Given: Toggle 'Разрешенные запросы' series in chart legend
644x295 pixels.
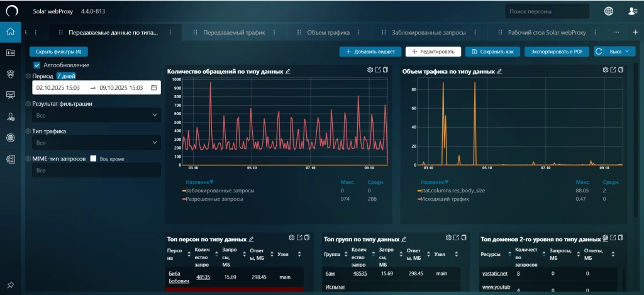Looking at the screenshot, I should click(214, 199).
